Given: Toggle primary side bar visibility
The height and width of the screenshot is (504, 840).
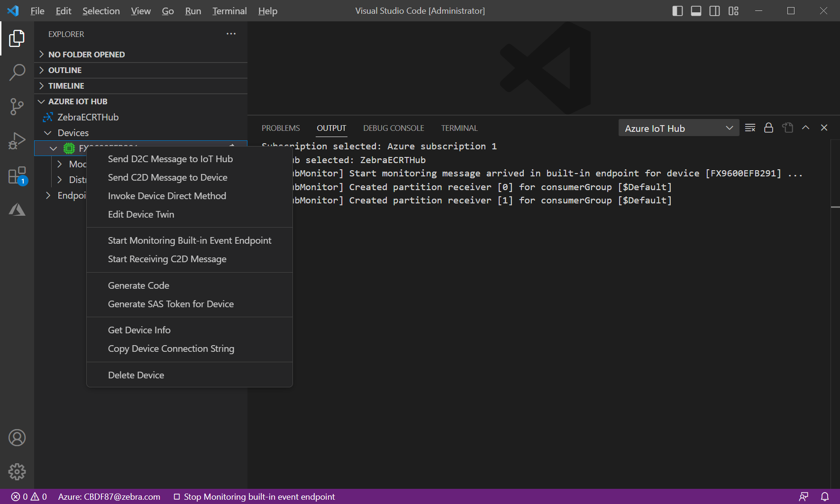Looking at the screenshot, I should 677,11.
